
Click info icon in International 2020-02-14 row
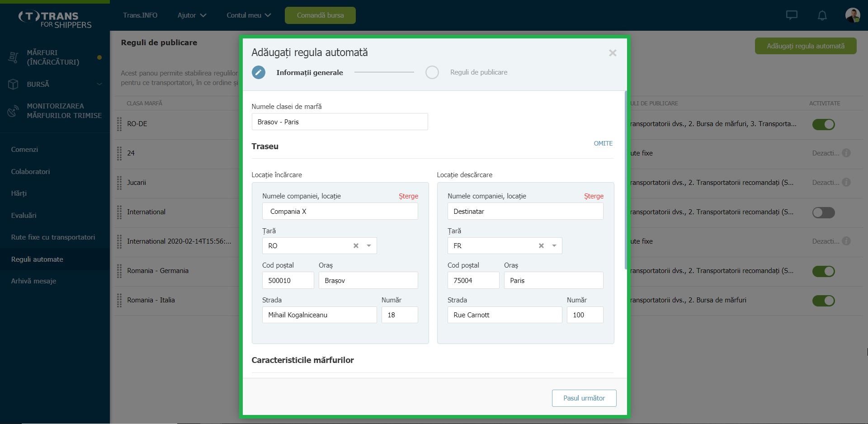pos(846,241)
